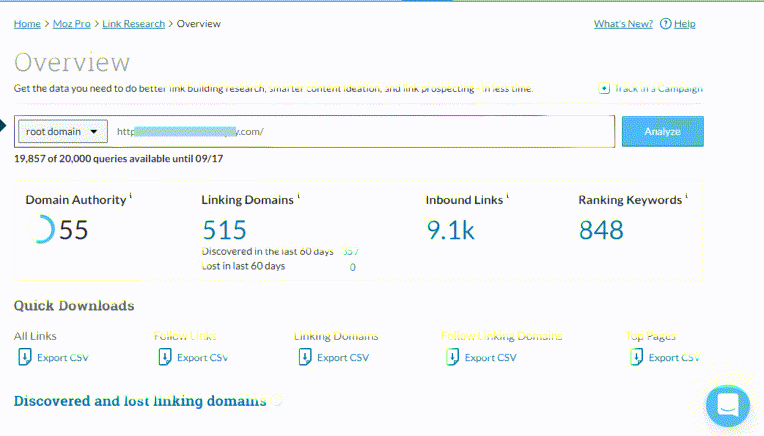
Task: Go to Home in the breadcrumb
Action: coord(27,24)
